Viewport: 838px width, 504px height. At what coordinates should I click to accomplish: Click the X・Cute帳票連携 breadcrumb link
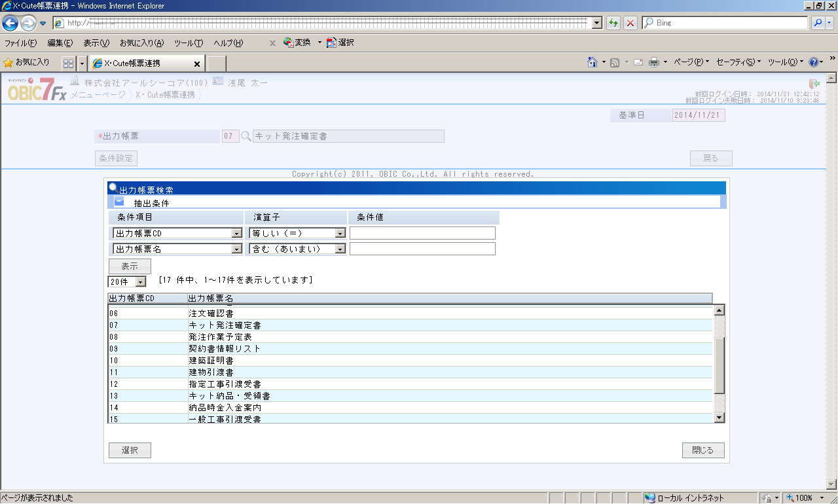[165, 95]
